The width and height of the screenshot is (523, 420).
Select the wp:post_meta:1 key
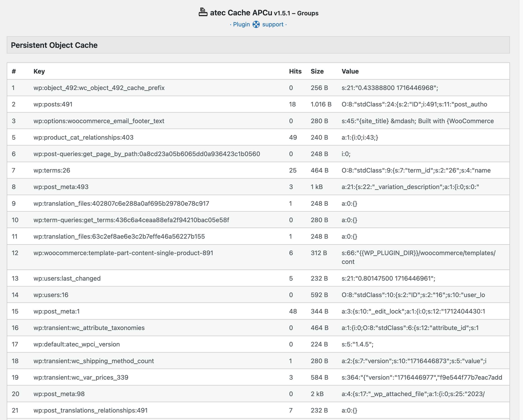[x=57, y=312]
